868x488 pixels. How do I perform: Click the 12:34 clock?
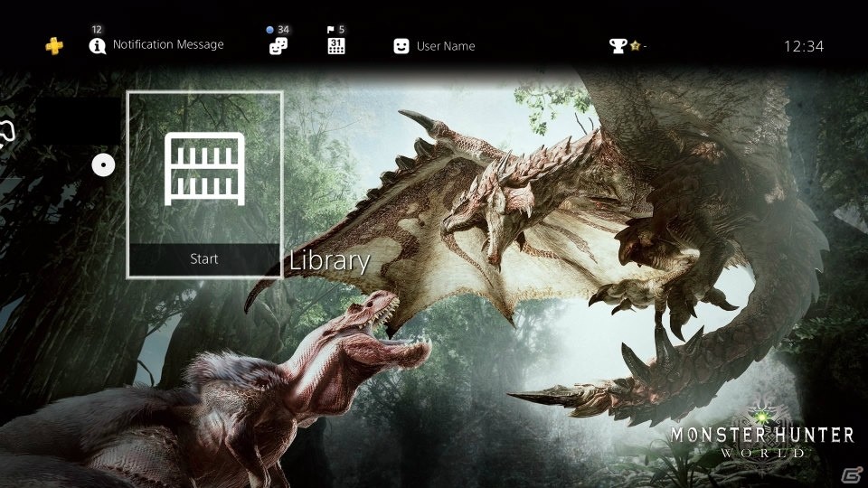[x=804, y=46]
